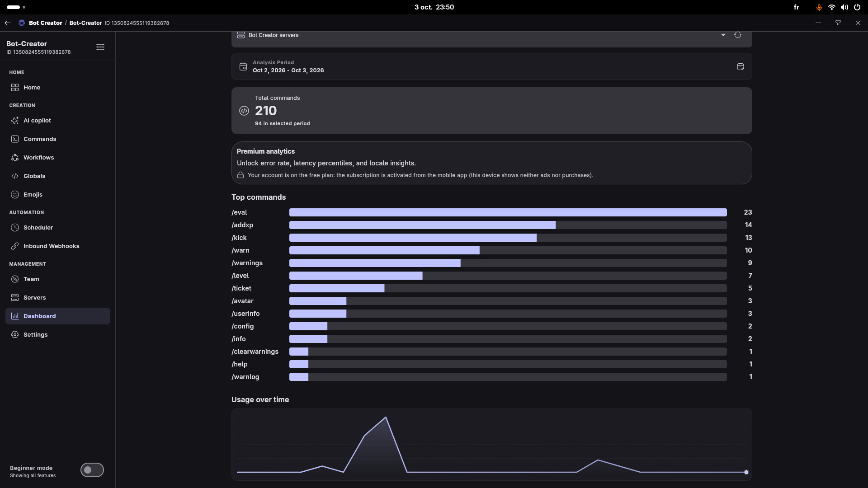
Task: Click the Total commands code icon
Action: point(244,111)
